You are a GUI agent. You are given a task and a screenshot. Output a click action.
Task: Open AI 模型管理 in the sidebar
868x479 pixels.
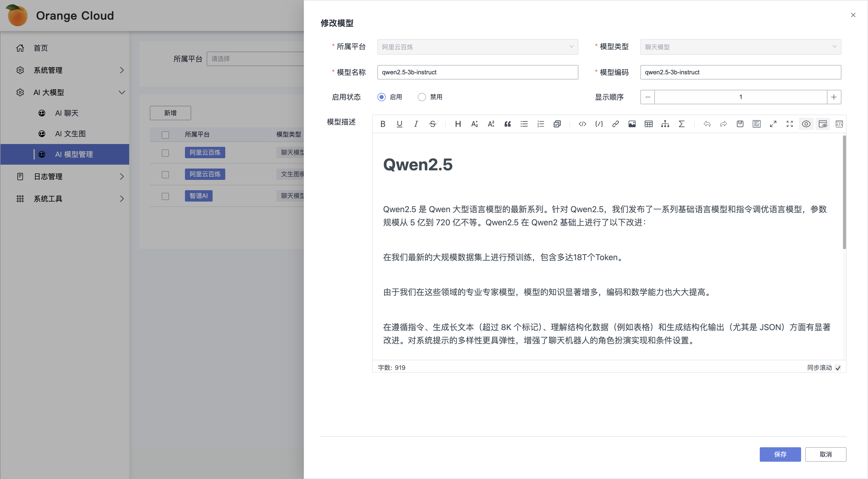pyautogui.click(x=65, y=154)
